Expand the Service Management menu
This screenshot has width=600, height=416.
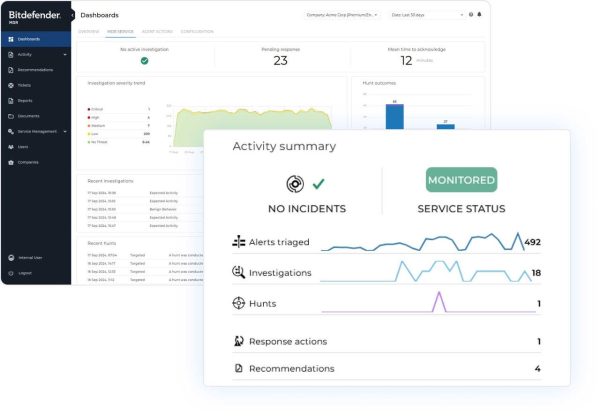tap(36, 131)
